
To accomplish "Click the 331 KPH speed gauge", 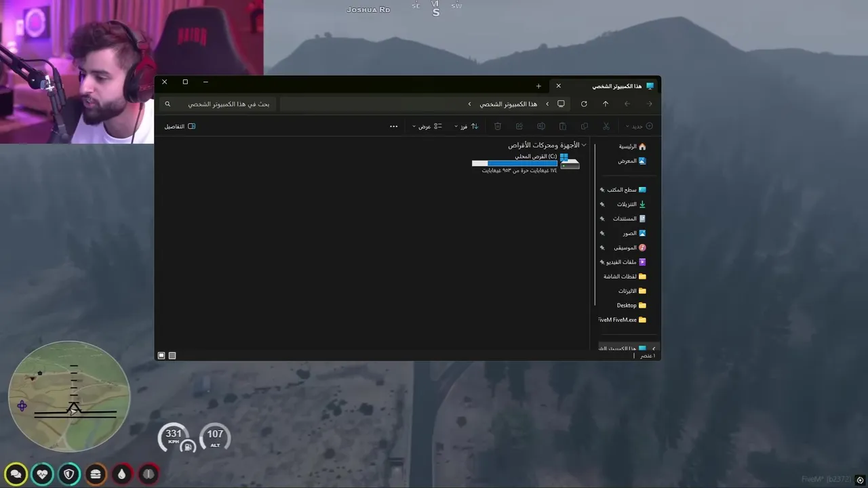I will pyautogui.click(x=174, y=438).
